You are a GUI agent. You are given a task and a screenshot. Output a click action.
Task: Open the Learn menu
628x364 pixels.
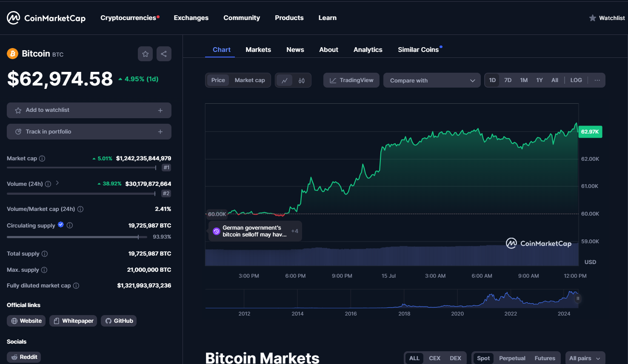pyautogui.click(x=328, y=18)
